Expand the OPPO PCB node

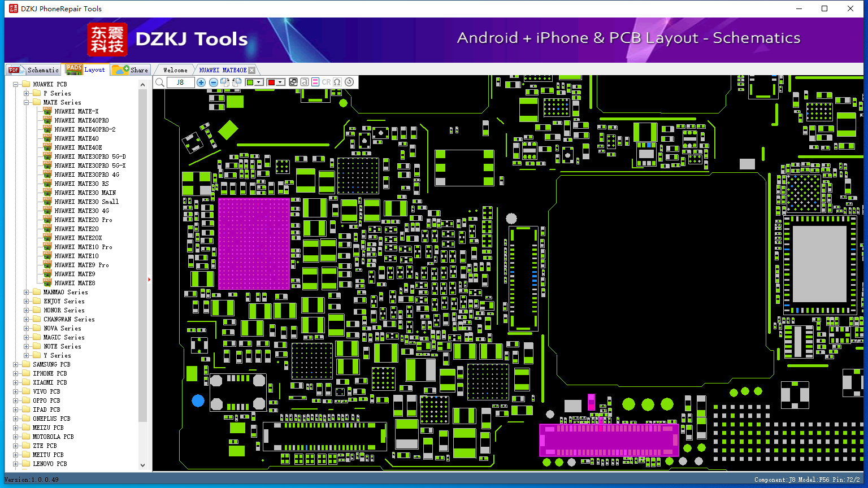click(x=16, y=400)
